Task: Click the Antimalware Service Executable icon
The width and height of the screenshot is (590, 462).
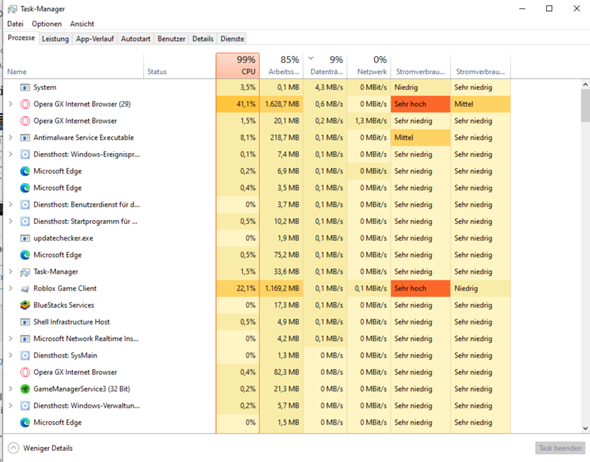Action: tap(25, 138)
